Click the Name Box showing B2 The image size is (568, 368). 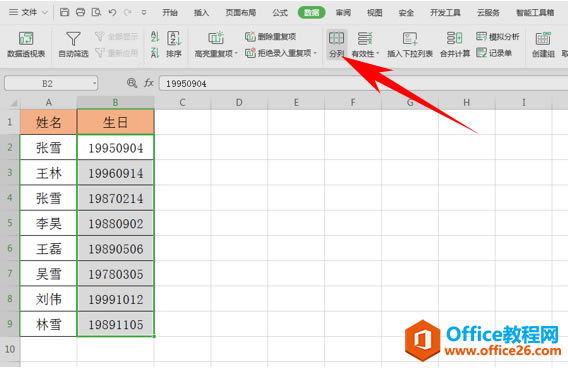[x=47, y=84]
